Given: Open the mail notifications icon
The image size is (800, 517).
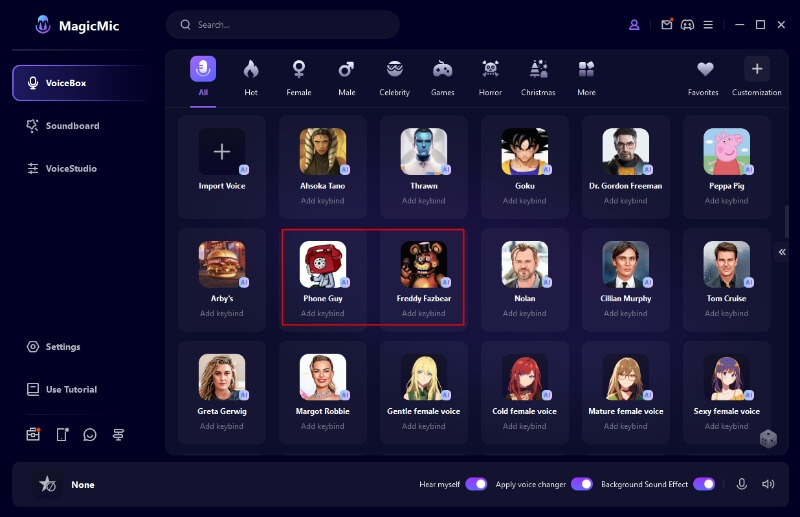Looking at the screenshot, I should 667,24.
